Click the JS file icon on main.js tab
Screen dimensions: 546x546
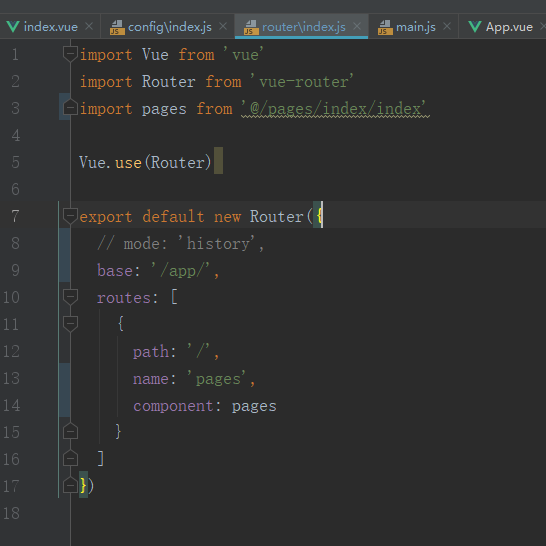pos(385,27)
